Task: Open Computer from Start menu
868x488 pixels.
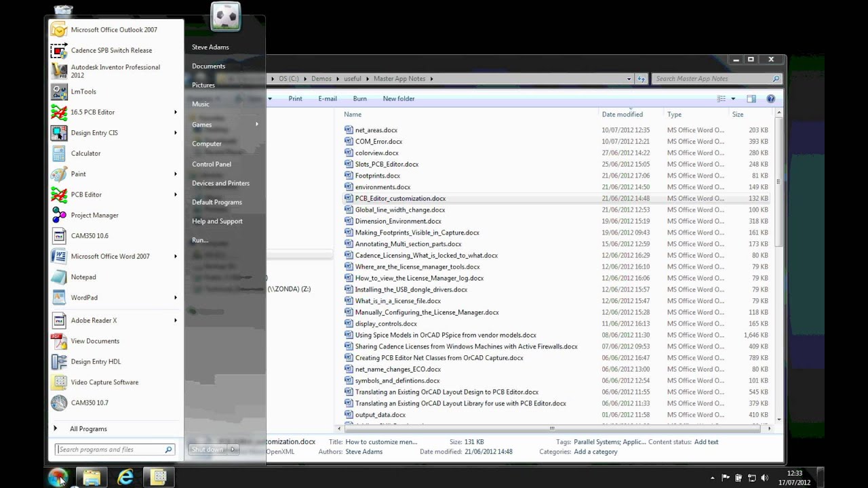Action: [x=207, y=144]
